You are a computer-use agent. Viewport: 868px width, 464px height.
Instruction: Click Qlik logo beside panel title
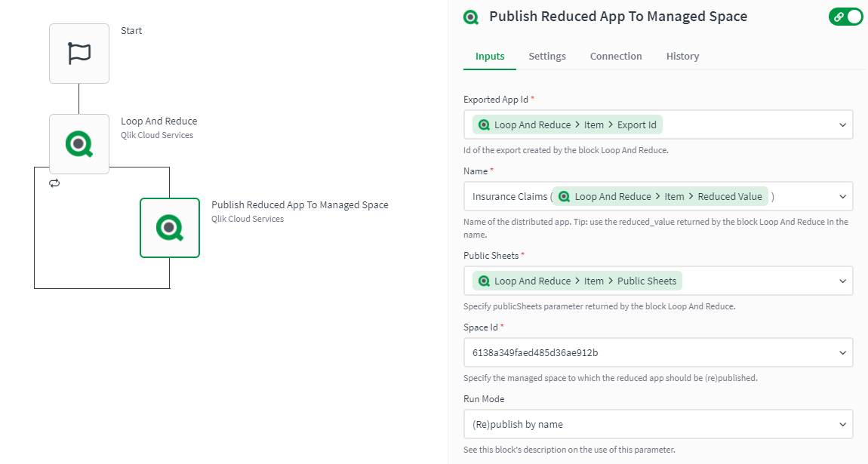(472, 17)
